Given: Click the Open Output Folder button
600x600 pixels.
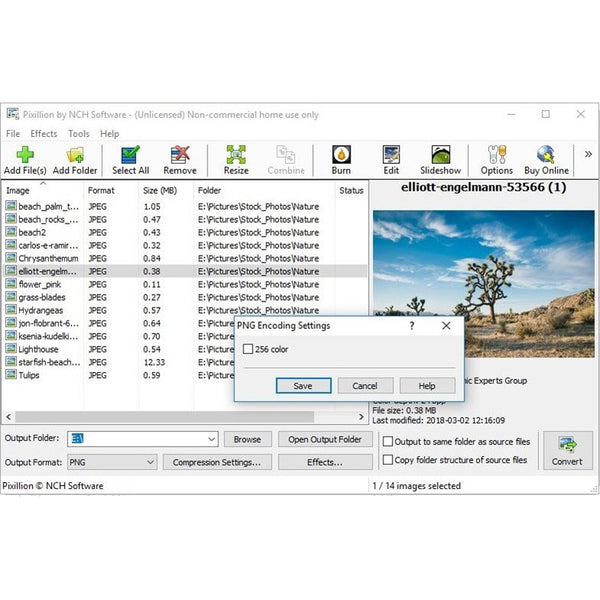Looking at the screenshot, I should pyautogui.click(x=325, y=439).
